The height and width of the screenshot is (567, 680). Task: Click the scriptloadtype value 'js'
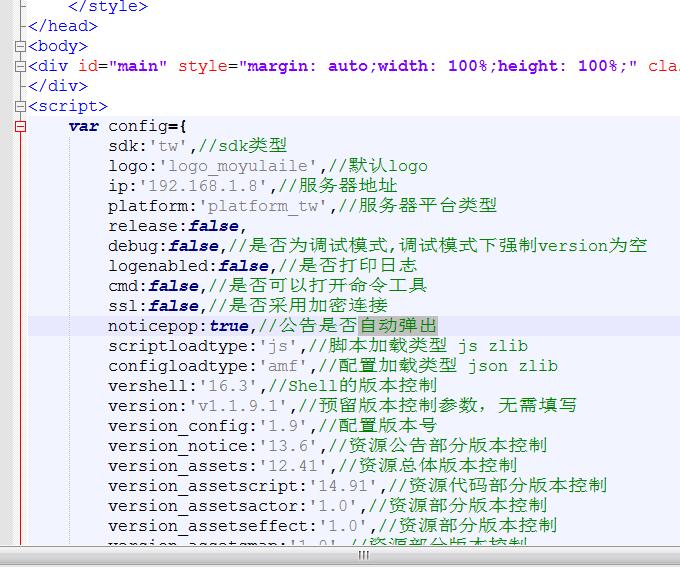(x=278, y=346)
